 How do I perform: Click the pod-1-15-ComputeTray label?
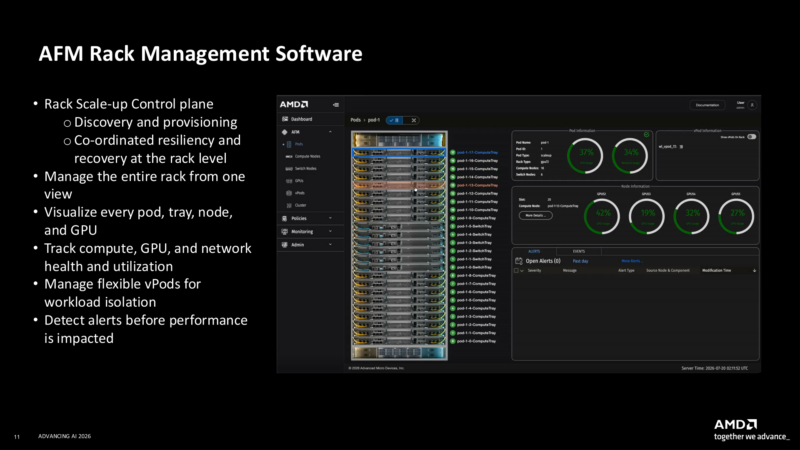(477, 169)
